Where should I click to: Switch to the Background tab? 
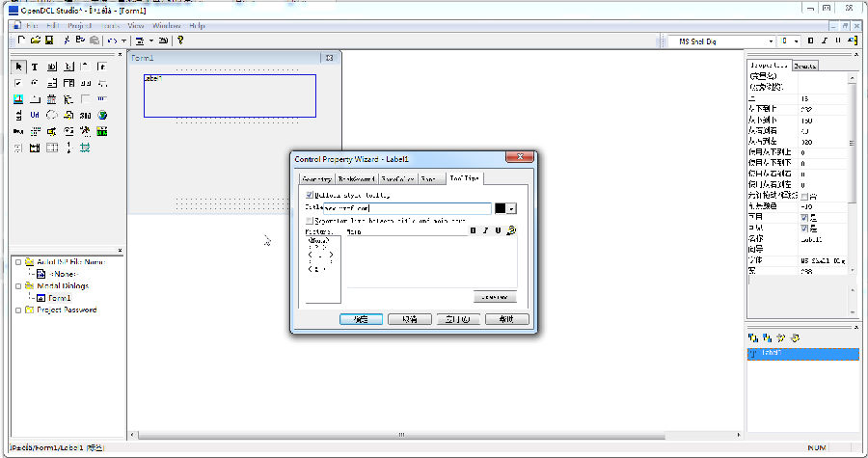click(x=357, y=179)
